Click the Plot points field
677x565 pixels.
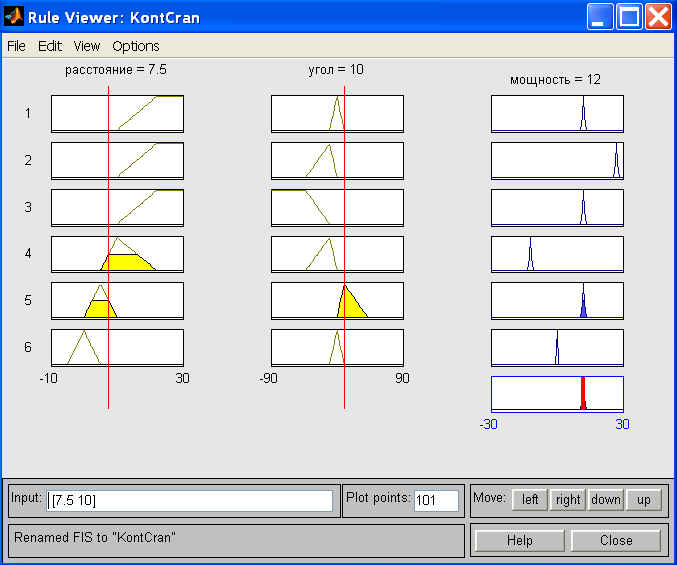pyautogui.click(x=436, y=501)
